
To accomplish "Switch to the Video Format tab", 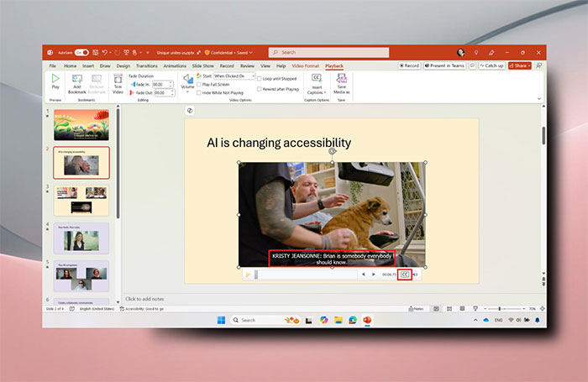I will click(304, 65).
